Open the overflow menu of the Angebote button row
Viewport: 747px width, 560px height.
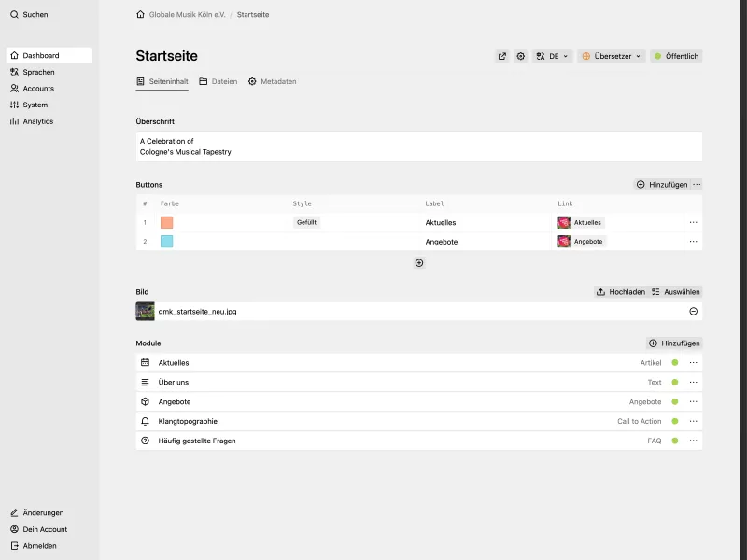(694, 241)
